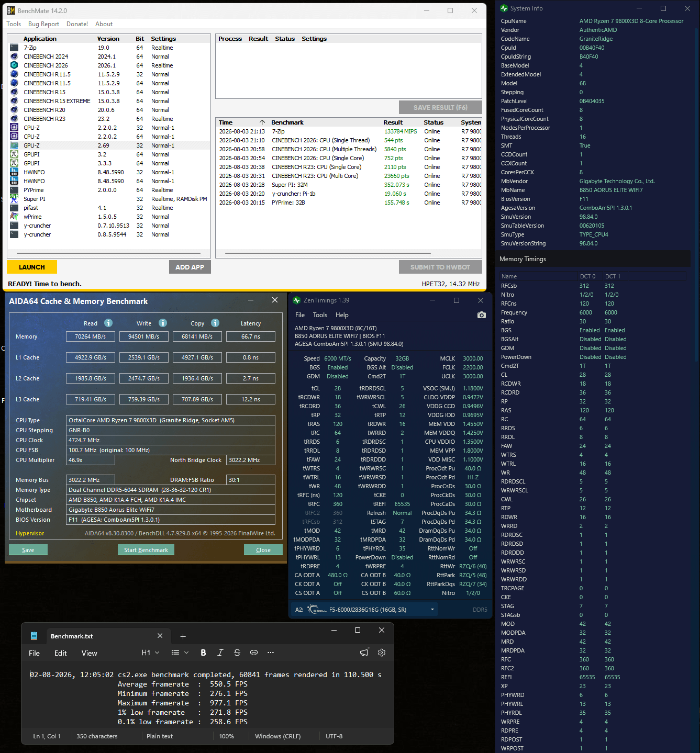Toggle bold formatting in Notepad
This screenshot has height=753, width=700.
[x=203, y=653]
